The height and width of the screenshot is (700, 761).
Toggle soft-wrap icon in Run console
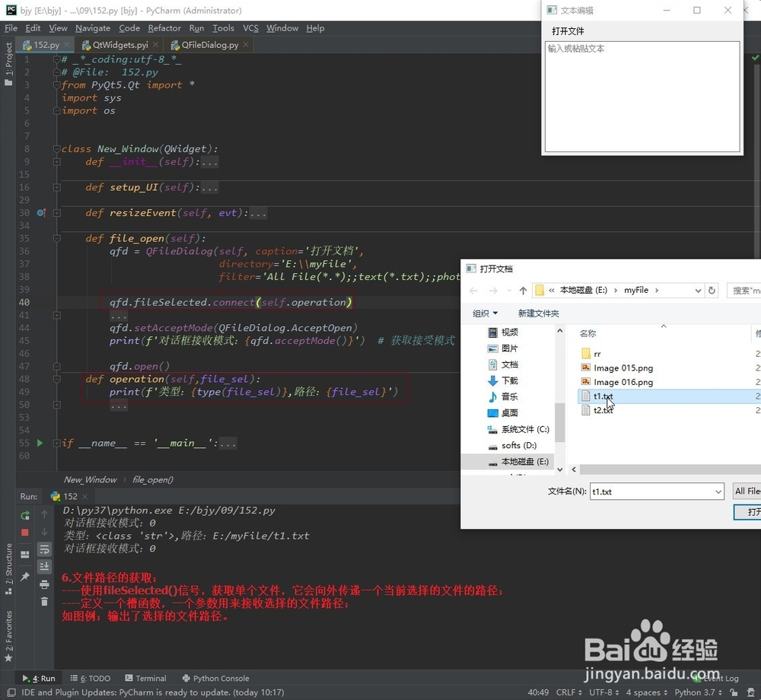coord(44,549)
